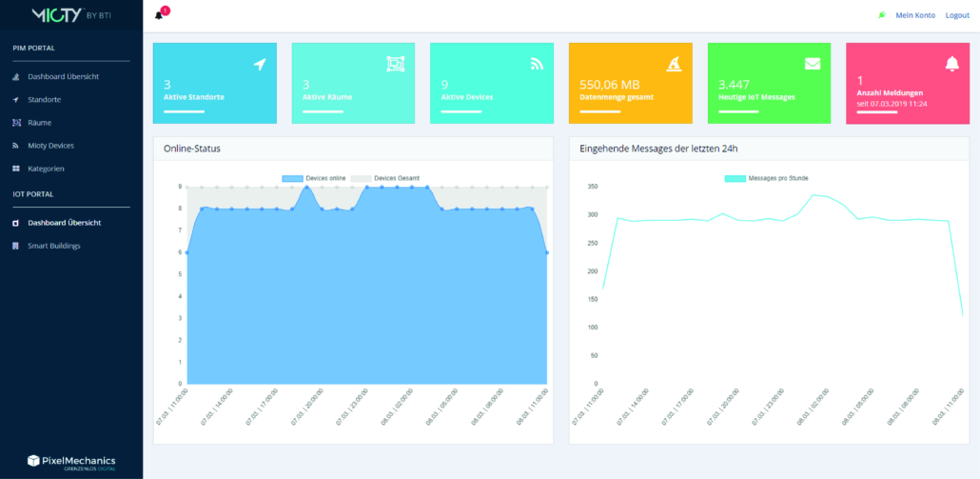Click the green status icon beside Mein Konto
The image size is (980, 479).
[882, 15]
